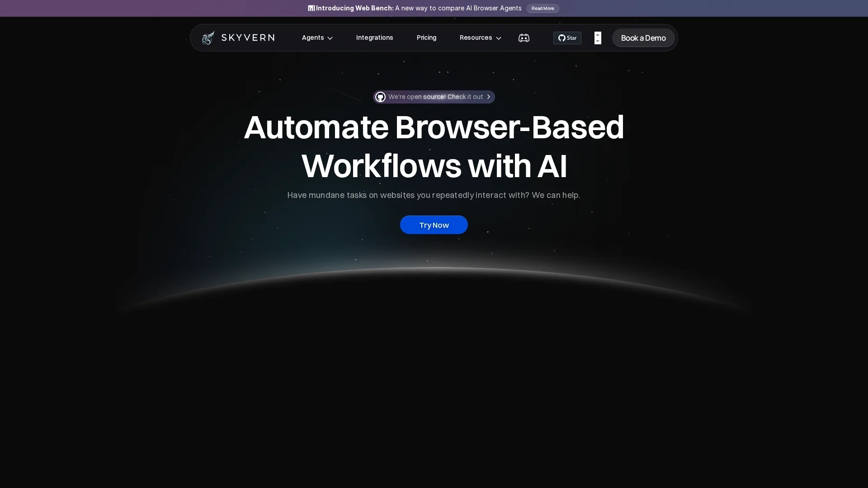Click the down arrow of the small stepper
Image resolution: width=868 pixels, height=488 pixels.
[x=598, y=41]
